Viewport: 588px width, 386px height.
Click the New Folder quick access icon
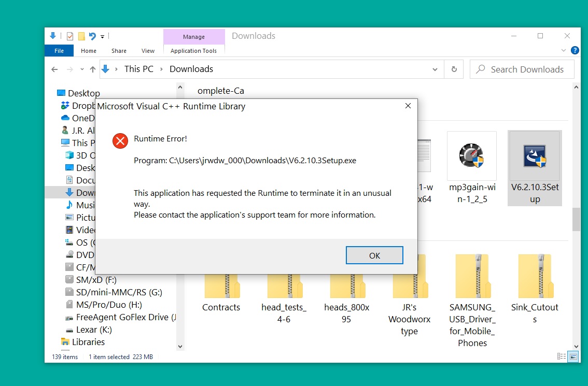tap(81, 36)
